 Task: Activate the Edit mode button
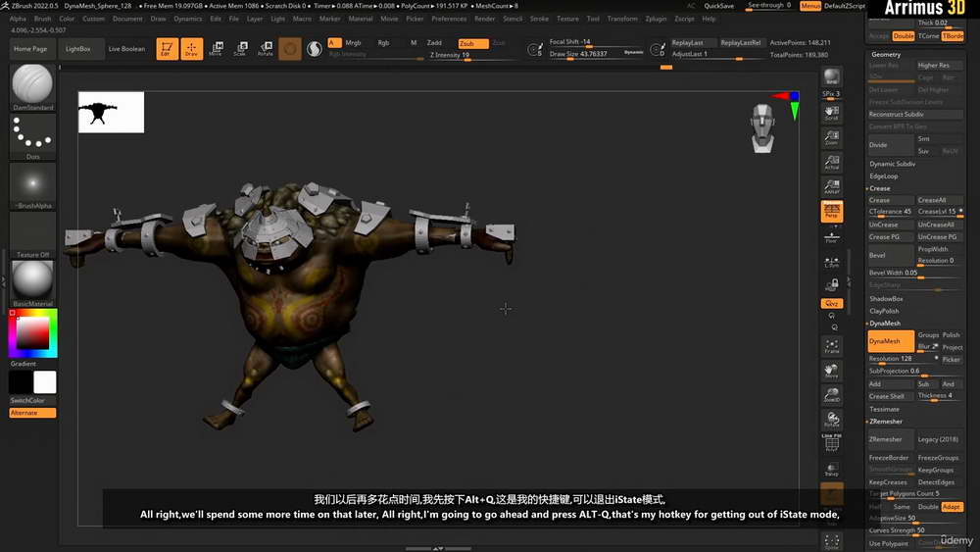(x=167, y=49)
